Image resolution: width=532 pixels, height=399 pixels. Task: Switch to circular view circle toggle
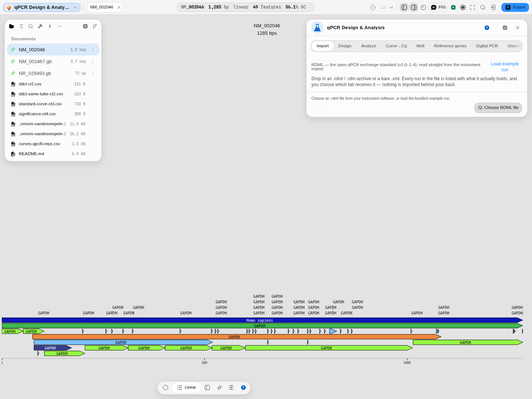[166, 388]
